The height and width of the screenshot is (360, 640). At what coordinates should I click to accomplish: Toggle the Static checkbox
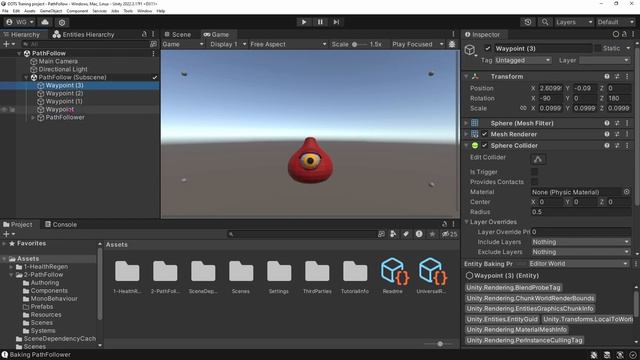click(598, 49)
